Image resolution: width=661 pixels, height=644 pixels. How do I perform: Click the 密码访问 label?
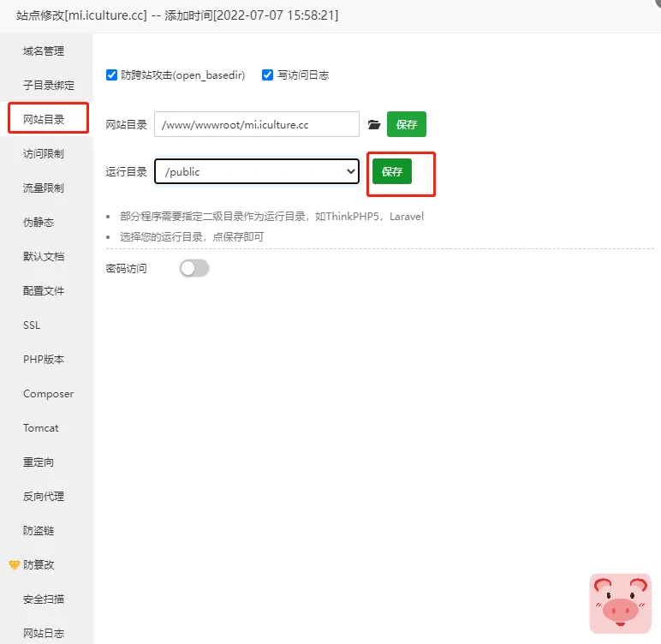pyautogui.click(x=127, y=269)
